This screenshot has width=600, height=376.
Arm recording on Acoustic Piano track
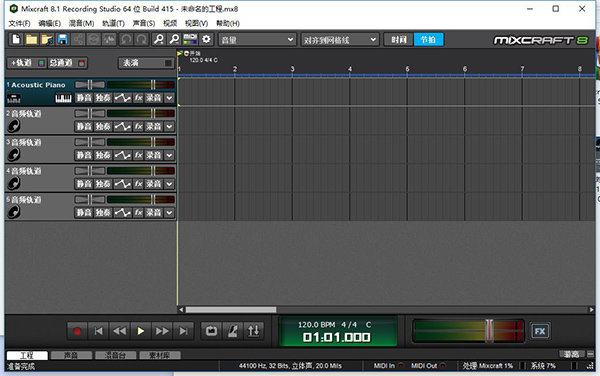pyautogui.click(x=153, y=98)
